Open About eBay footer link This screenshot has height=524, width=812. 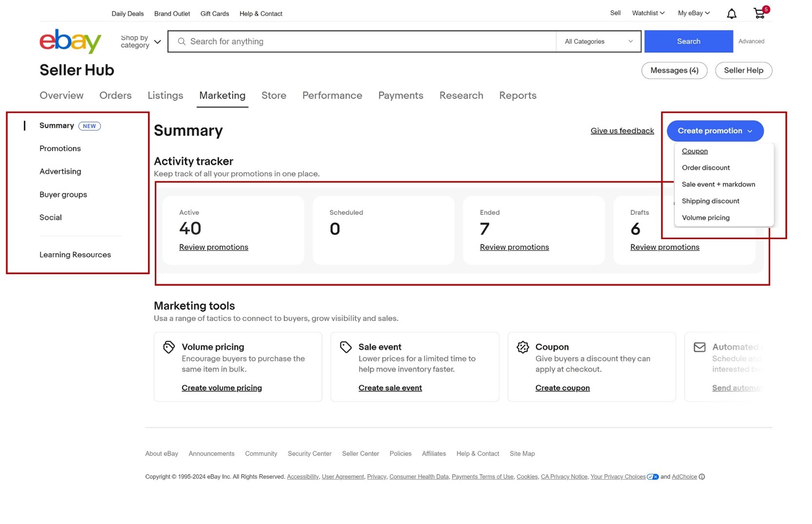161,454
